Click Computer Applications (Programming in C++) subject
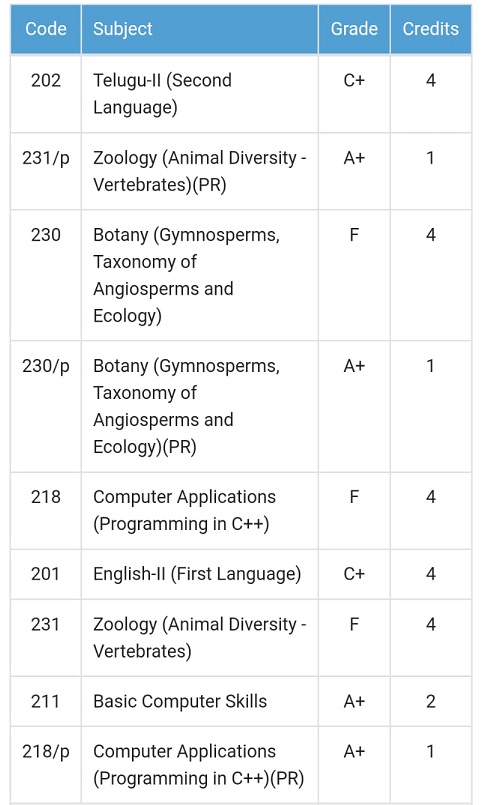The image size is (483, 805). click(x=199, y=511)
